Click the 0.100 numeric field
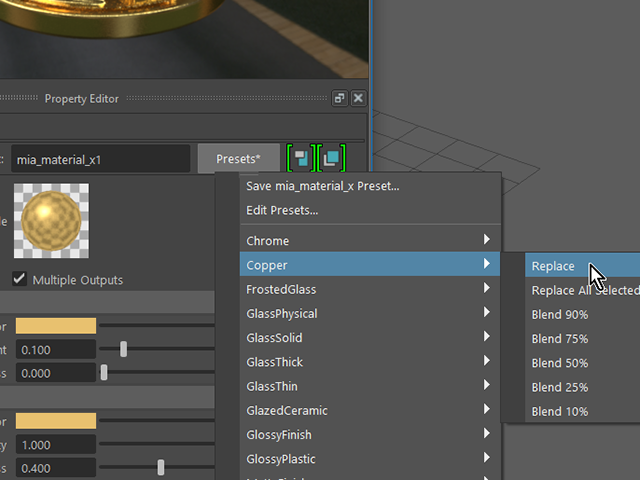Image resolution: width=640 pixels, height=480 pixels. point(56,350)
